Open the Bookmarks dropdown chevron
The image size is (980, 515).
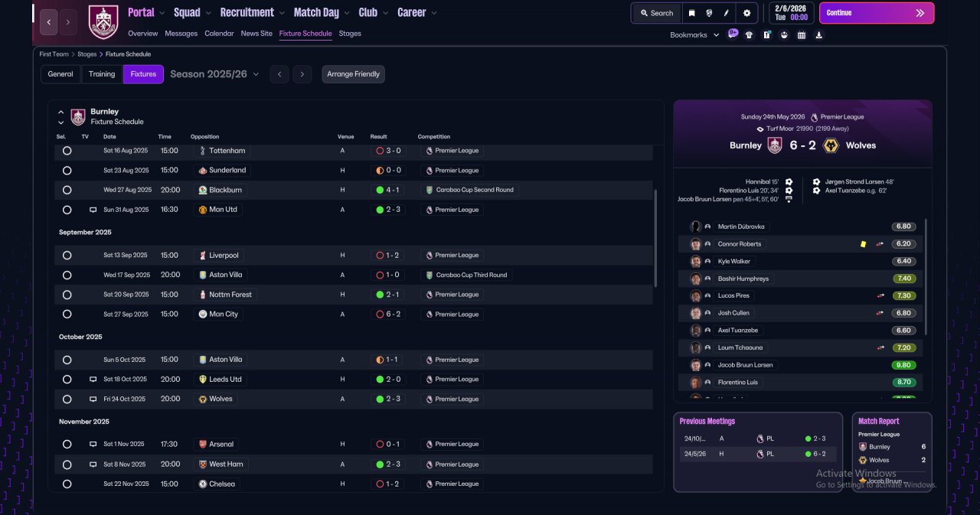(x=717, y=35)
